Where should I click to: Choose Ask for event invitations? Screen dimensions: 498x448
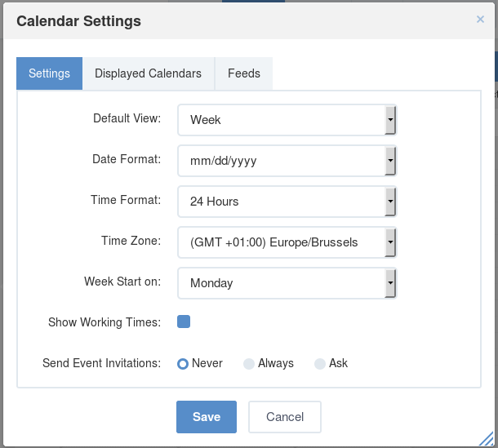click(320, 364)
